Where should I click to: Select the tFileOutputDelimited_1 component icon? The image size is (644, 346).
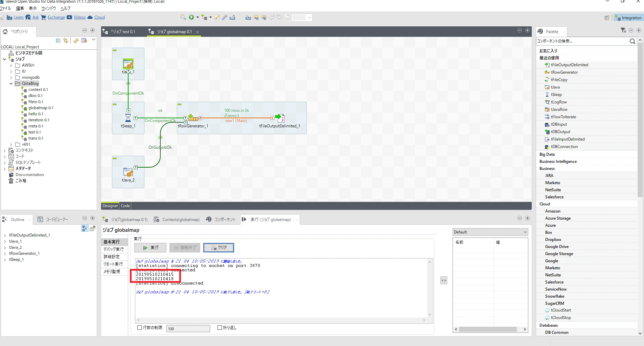coord(280,118)
